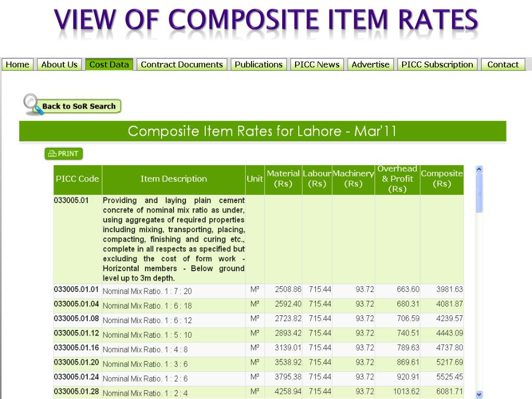The width and height of the screenshot is (532, 399).
Task: Click Nominal Mix Ratio 1 : 2 : 6
Action: (x=145, y=379)
